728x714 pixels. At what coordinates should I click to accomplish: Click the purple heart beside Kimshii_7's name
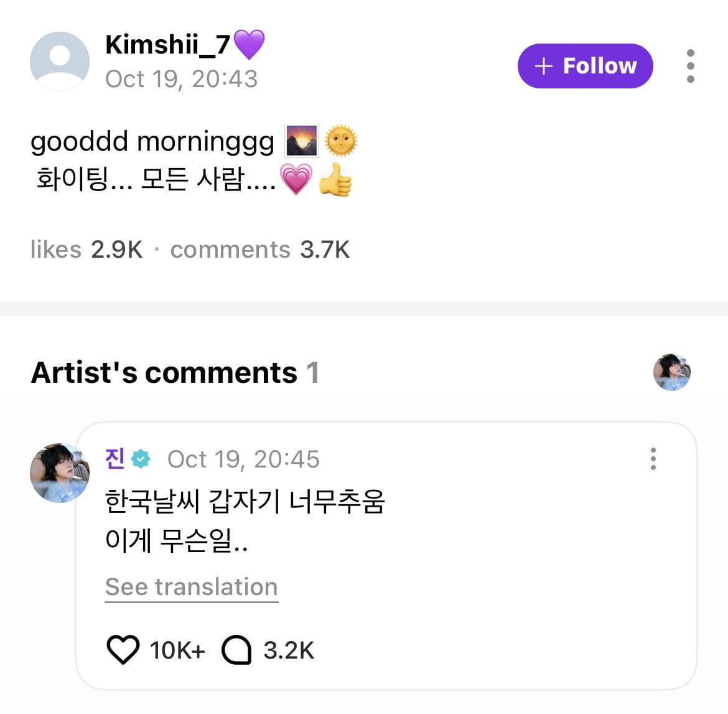(249, 45)
